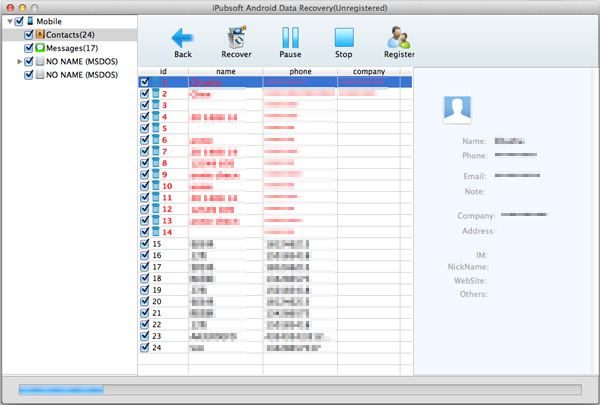Toggle second NO NAME (MSDOS) checkbox
The image size is (600, 405).
[29, 75]
